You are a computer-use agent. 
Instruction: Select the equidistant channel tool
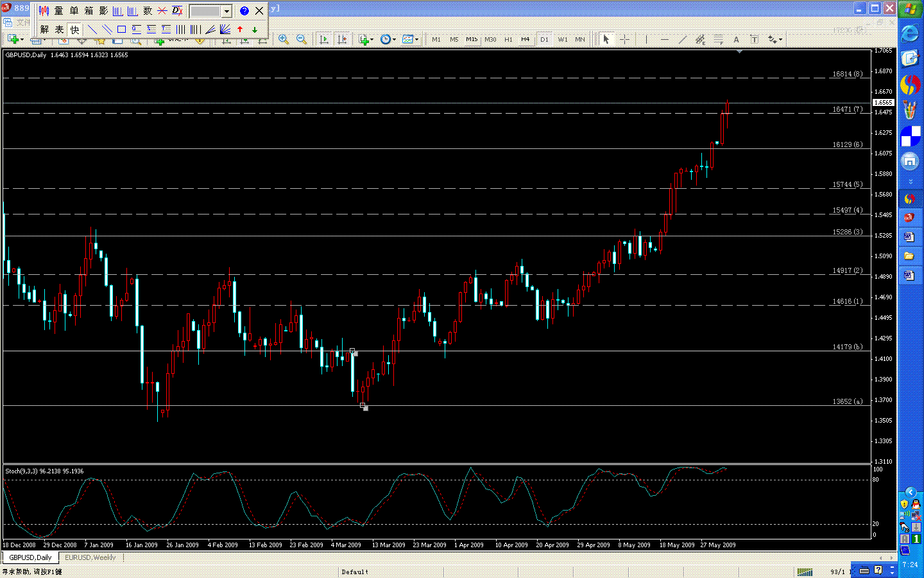coord(700,39)
